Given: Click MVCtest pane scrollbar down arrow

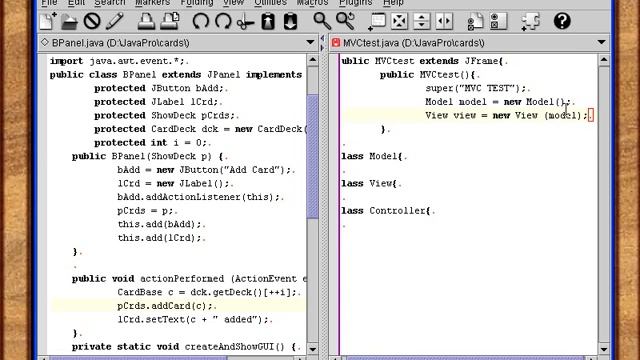Looking at the screenshot, I should [x=604, y=349].
